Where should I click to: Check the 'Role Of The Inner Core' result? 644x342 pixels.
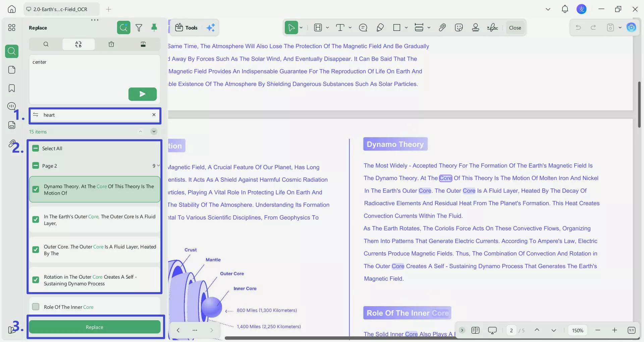pos(36,307)
